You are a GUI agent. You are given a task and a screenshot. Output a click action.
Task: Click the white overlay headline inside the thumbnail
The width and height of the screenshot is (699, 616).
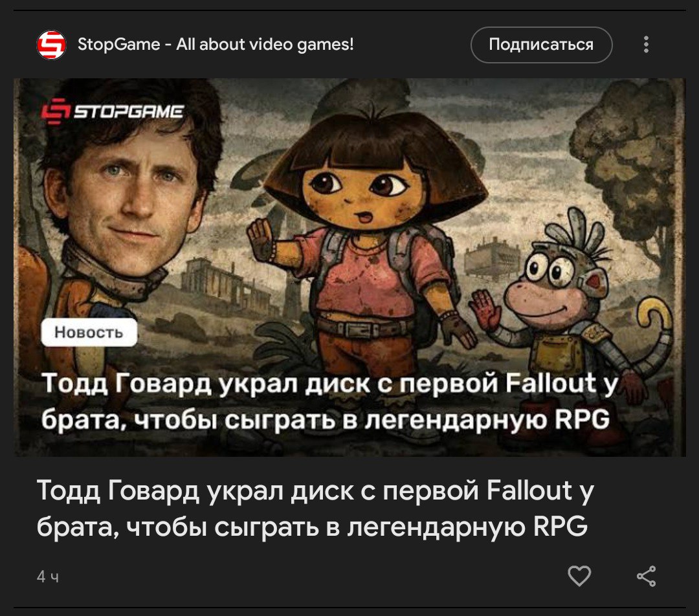point(329,401)
